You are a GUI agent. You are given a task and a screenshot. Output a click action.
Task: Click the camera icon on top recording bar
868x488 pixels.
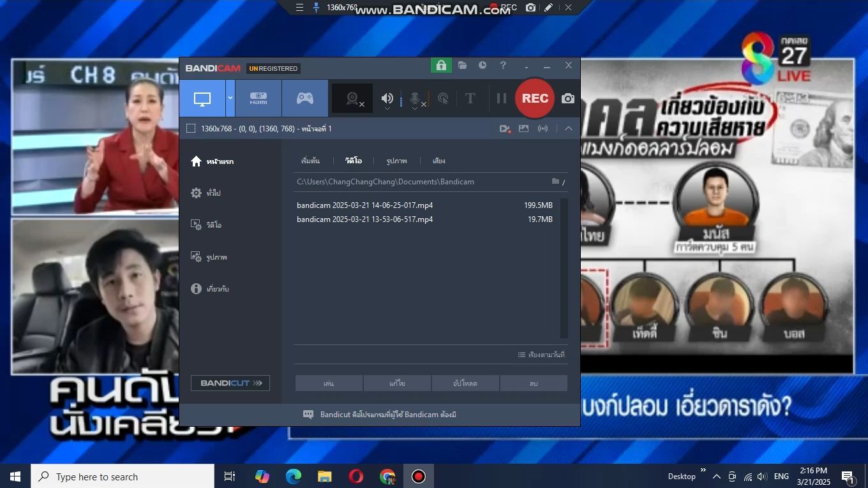[x=530, y=8]
